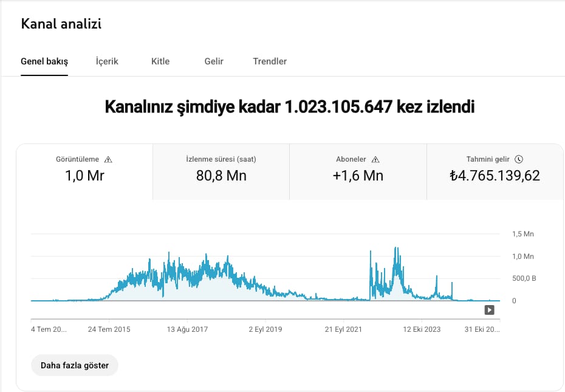Go to the Kitle tab
This screenshot has width=565, height=392.
coord(160,61)
